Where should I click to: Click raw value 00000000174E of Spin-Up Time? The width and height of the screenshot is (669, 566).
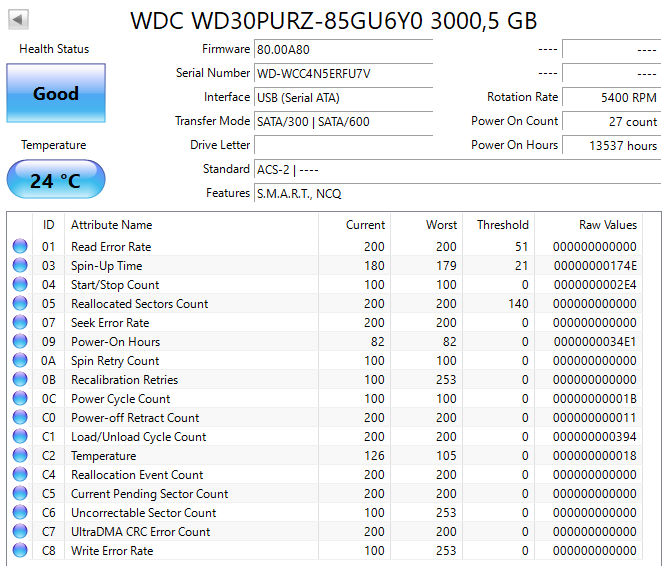[595, 266]
